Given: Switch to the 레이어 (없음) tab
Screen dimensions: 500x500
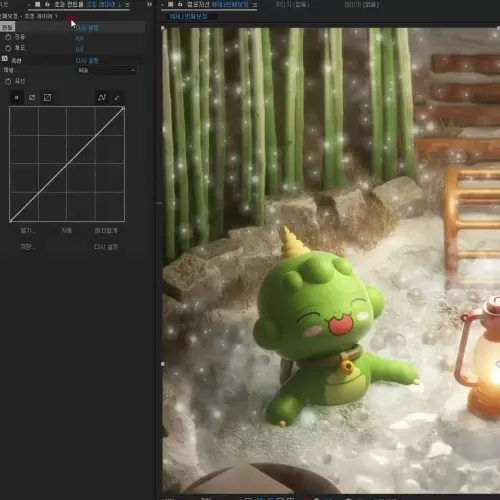Looking at the screenshot, I should 362,4.
